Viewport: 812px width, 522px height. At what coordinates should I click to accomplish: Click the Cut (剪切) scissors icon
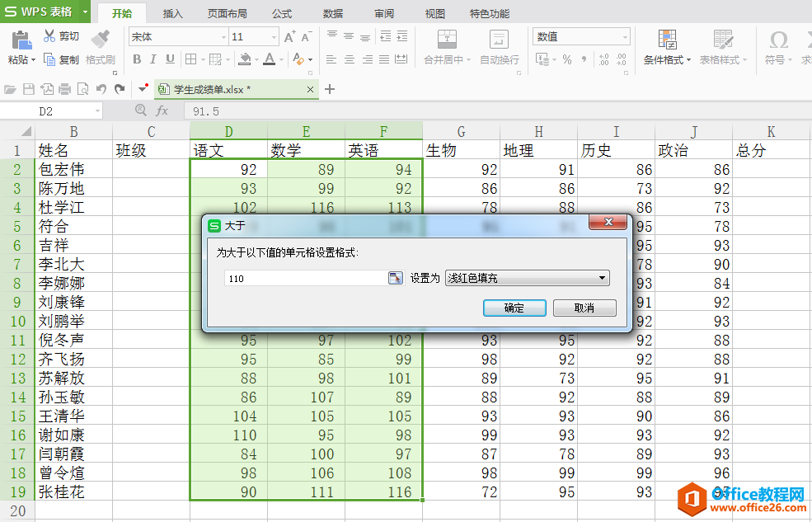[49, 35]
